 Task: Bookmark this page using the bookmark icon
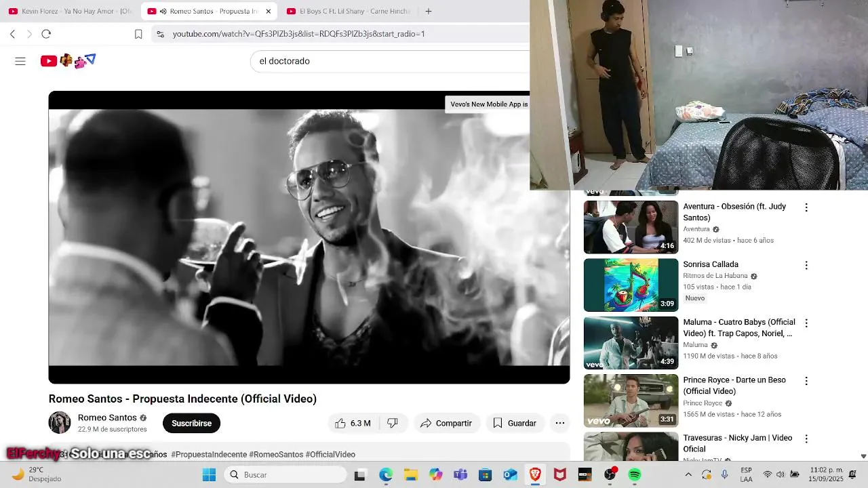(x=138, y=34)
